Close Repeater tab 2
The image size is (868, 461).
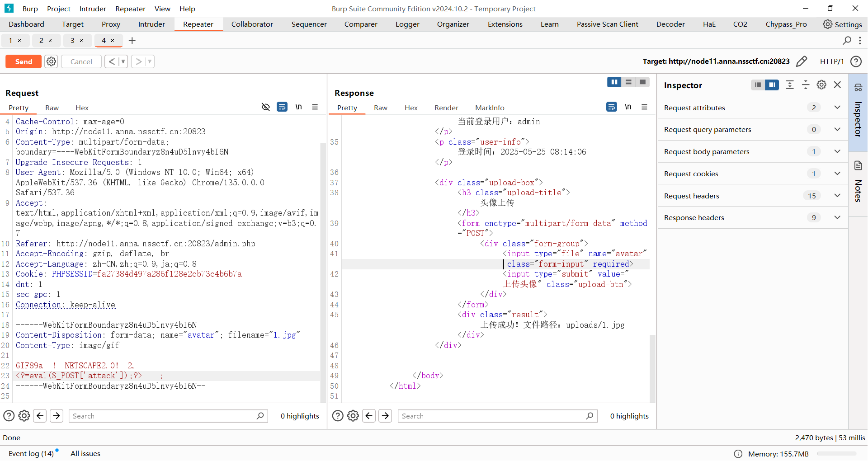pos(50,41)
